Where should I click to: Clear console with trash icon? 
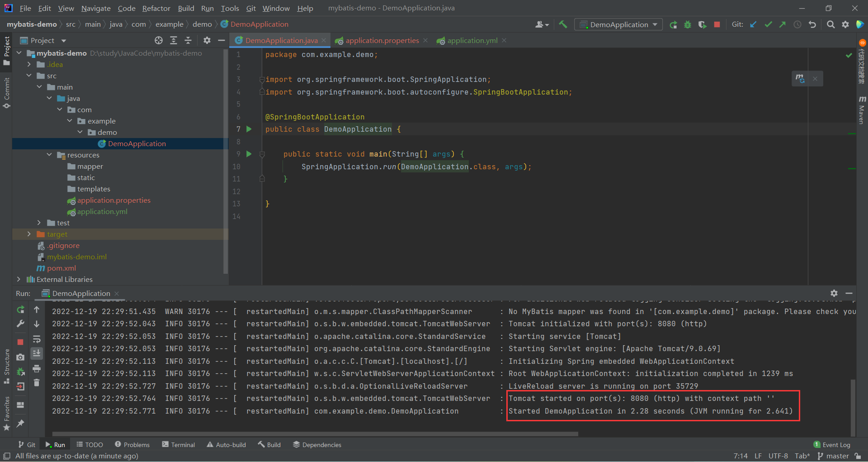click(x=37, y=383)
